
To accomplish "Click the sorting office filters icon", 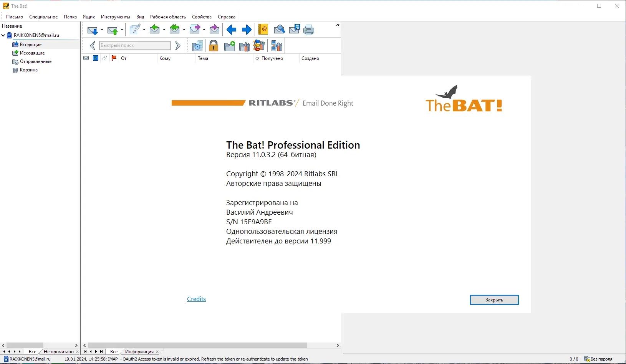I will (259, 46).
